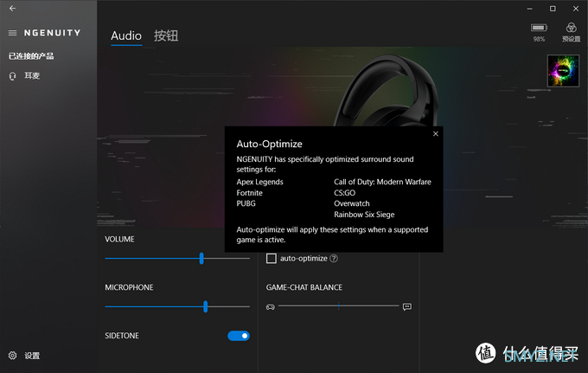
Task: Click the 已连接的产品 heading
Action: pos(31,56)
